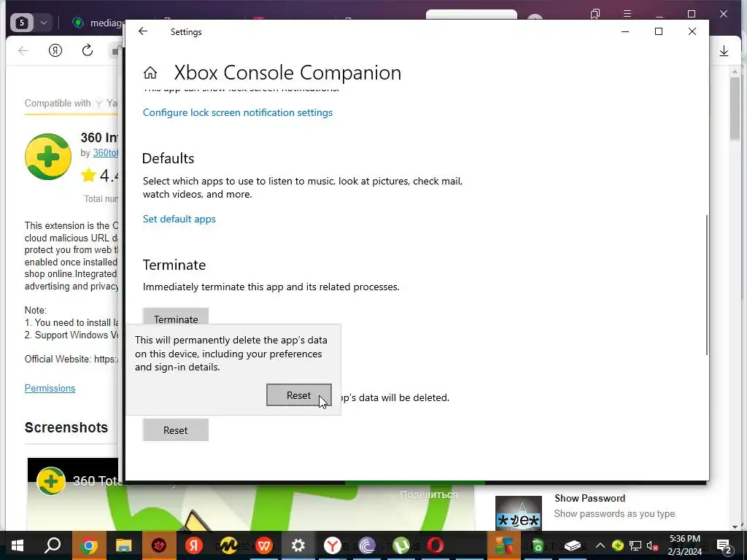Open the Set default apps link

(179, 219)
